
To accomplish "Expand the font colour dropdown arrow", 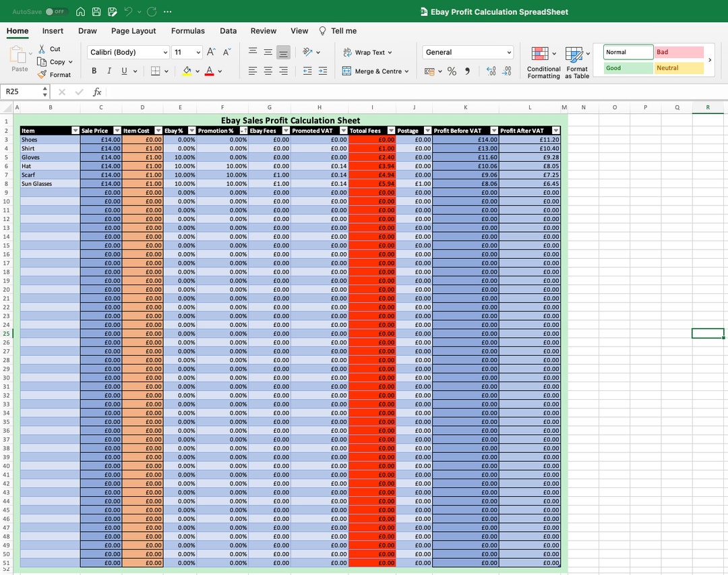I will pyautogui.click(x=220, y=71).
